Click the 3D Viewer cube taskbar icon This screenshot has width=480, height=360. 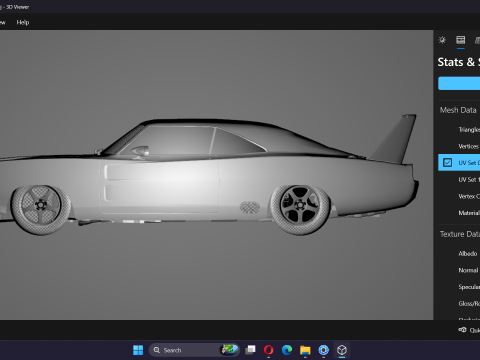point(342,350)
